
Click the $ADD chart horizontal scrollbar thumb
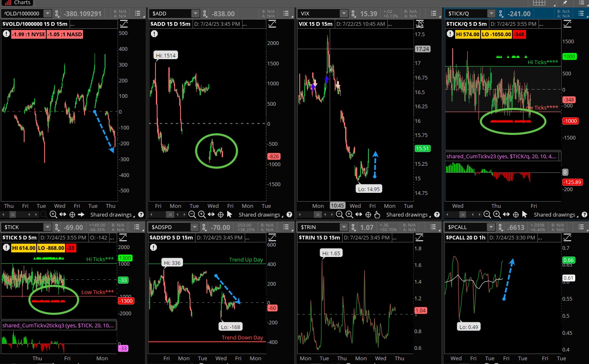(170, 214)
